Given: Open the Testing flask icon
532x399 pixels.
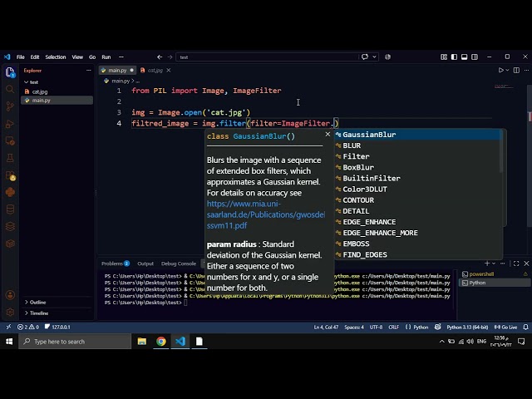Looking at the screenshot, I should (10, 158).
